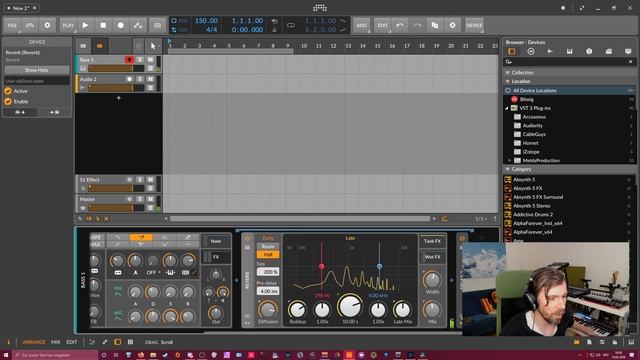The height and width of the screenshot is (360, 640).
Task: Open the Presets tab icon in browser
Action: coord(531,51)
